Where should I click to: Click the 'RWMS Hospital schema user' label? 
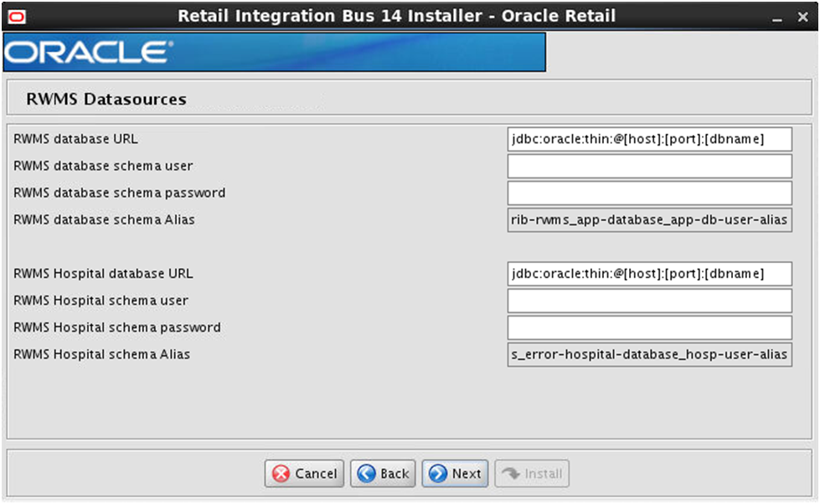point(101,301)
